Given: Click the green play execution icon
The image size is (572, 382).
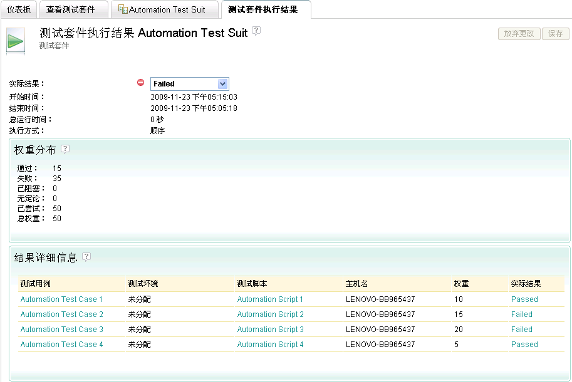Looking at the screenshot, I should 15,41.
